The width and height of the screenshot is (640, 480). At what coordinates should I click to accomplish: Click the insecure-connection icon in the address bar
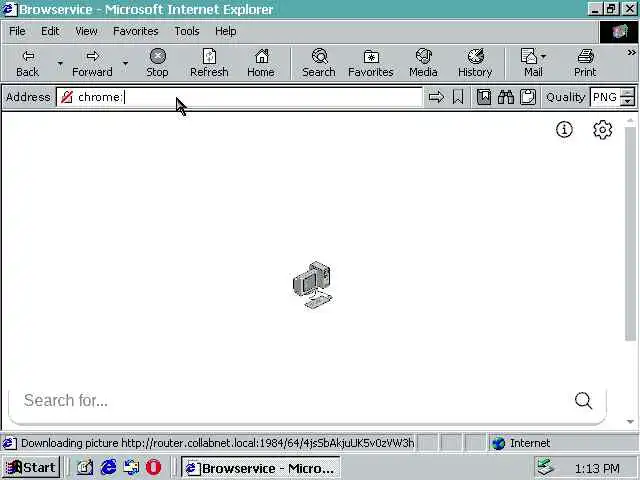67,97
